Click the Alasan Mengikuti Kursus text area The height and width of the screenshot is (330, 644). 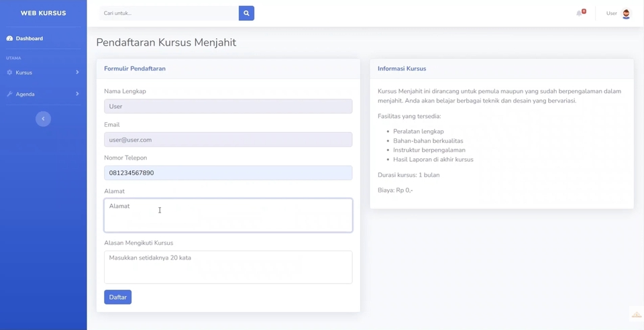tap(228, 267)
